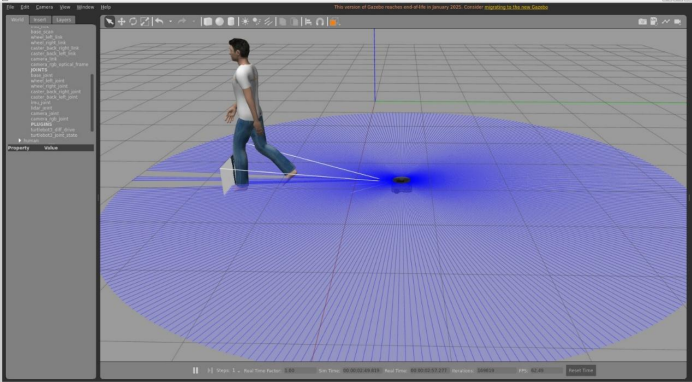Take a screenshot with camera icon
Viewport: 692px width, 382px height.
[643, 22]
